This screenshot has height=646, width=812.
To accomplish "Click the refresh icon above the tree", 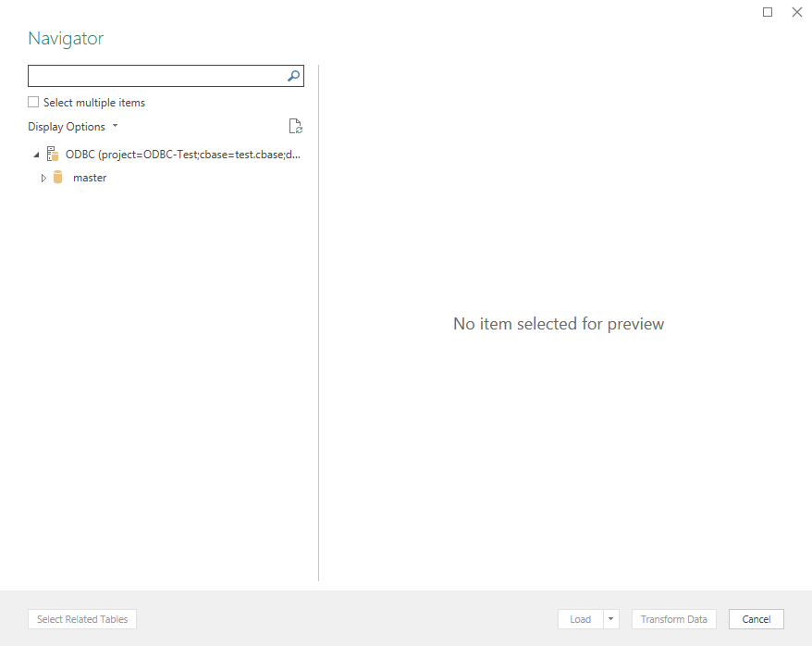I will click(296, 127).
